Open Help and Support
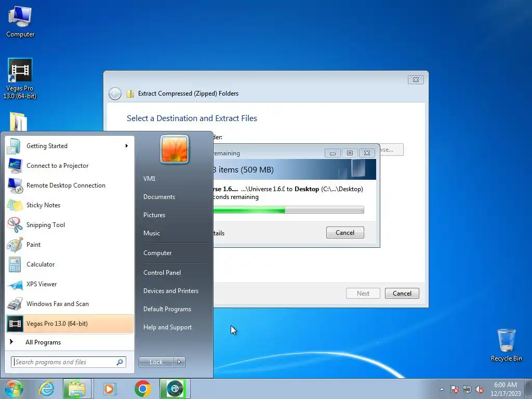The image size is (532, 399). pyautogui.click(x=168, y=327)
